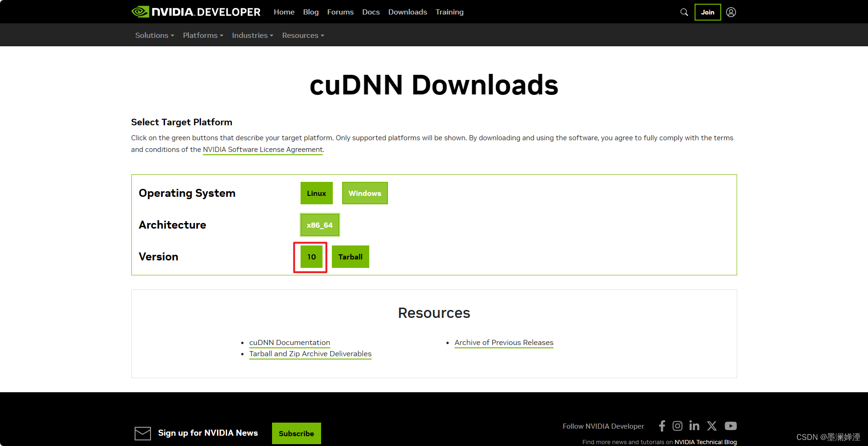Viewport: 868px width, 446px height.
Task: Open NVIDIA Technical Blog footer link
Action: pos(706,442)
